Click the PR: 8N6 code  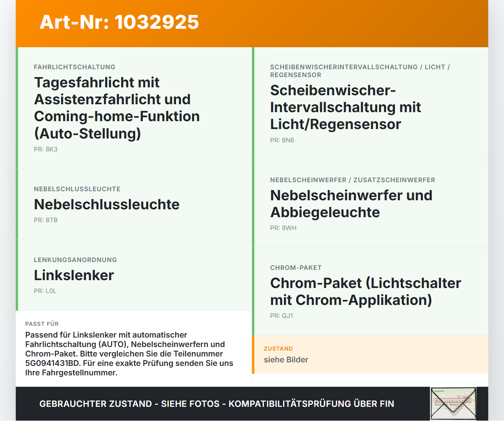tap(282, 140)
